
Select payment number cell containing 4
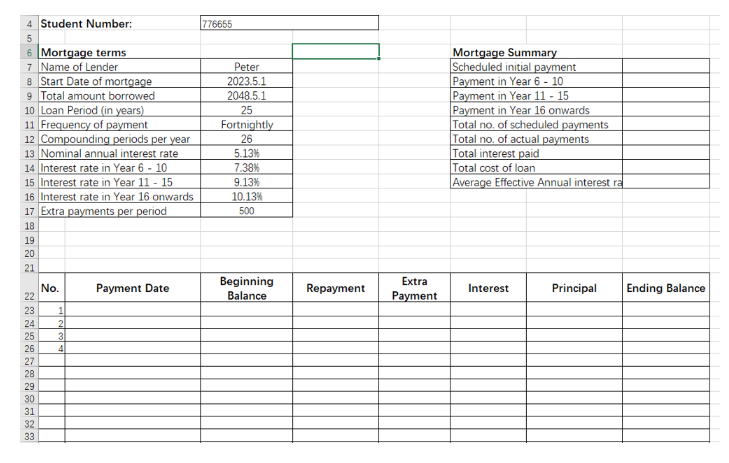coord(52,348)
